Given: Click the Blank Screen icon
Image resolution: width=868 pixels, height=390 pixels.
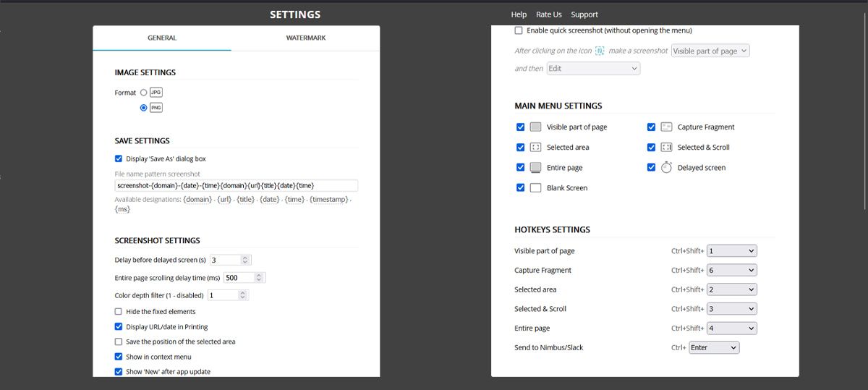Looking at the screenshot, I should coord(535,187).
